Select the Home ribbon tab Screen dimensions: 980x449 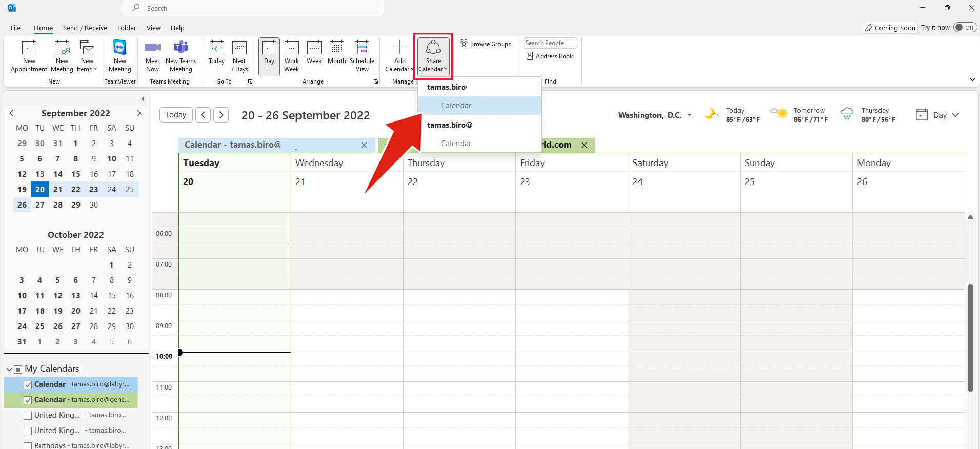pos(44,28)
